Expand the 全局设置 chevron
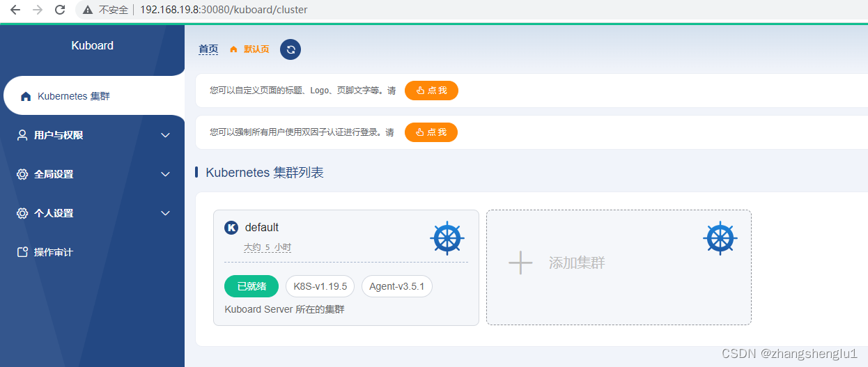Image resolution: width=868 pixels, height=367 pixels. pos(165,174)
